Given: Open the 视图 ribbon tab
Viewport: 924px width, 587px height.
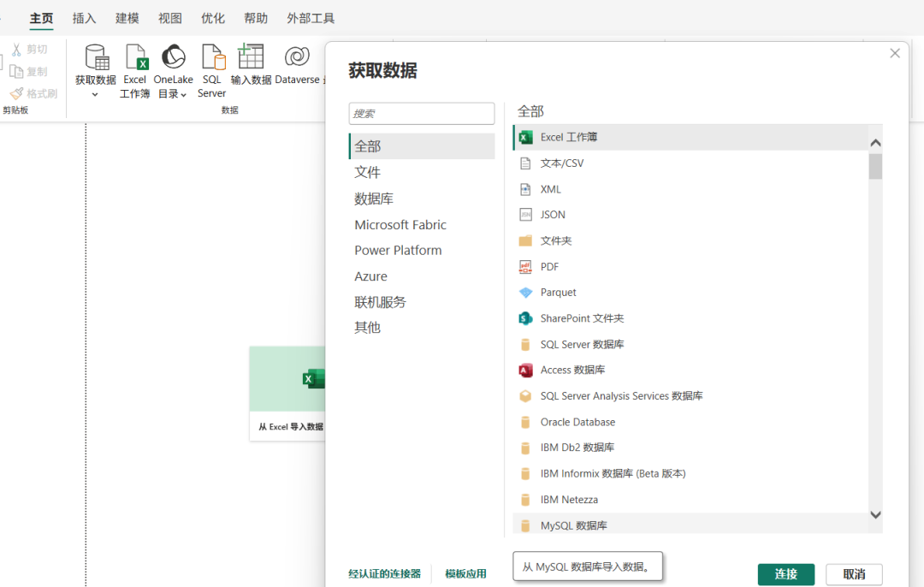Looking at the screenshot, I should point(170,18).
